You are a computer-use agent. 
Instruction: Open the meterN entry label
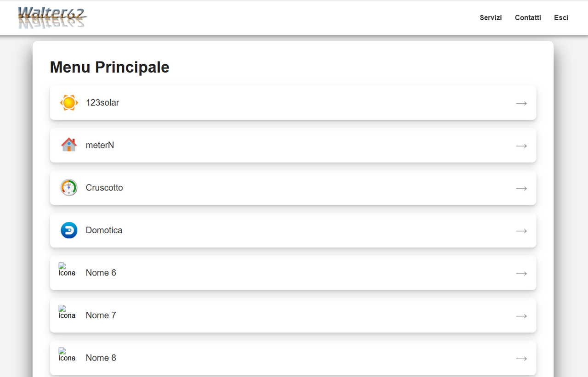100,145
